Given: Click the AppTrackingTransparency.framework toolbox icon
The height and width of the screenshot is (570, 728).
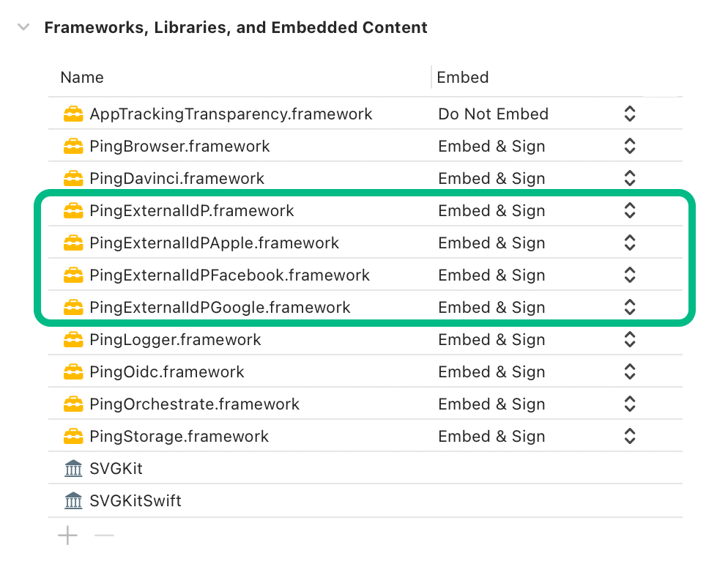Looking at the screenshot, I should coord(73,114).
